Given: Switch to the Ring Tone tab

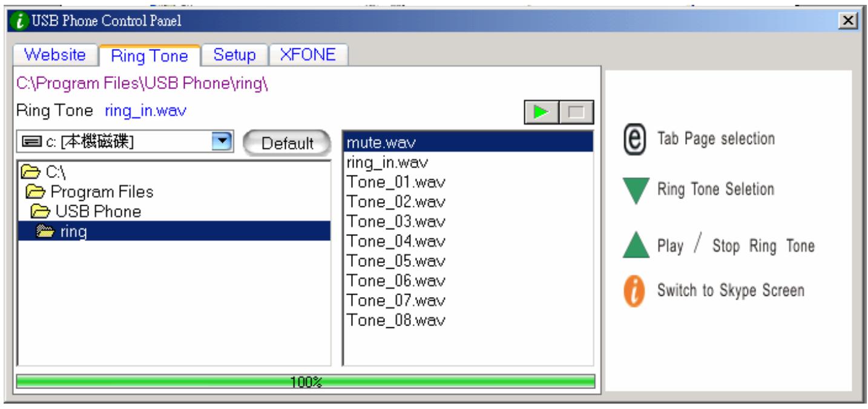Looking at the screenshot, I should coord(150,56).
